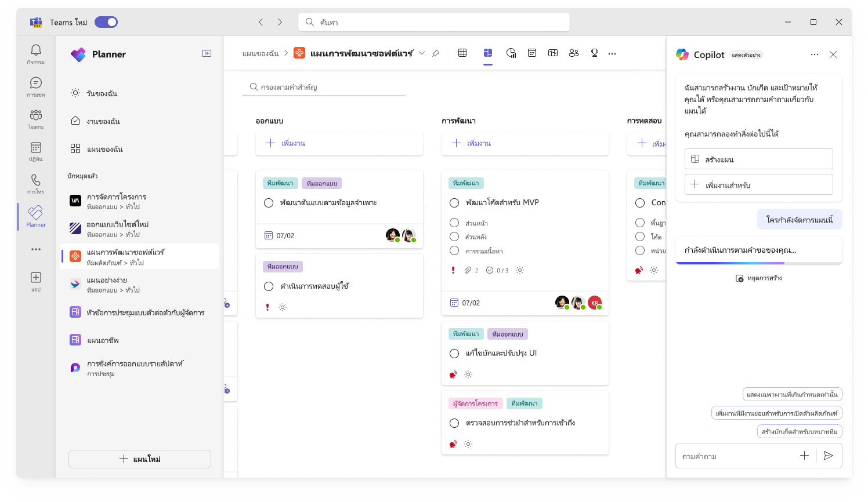
Task: Check the การรวมเนื้อหา checklist item
Action: pos(454,250)
